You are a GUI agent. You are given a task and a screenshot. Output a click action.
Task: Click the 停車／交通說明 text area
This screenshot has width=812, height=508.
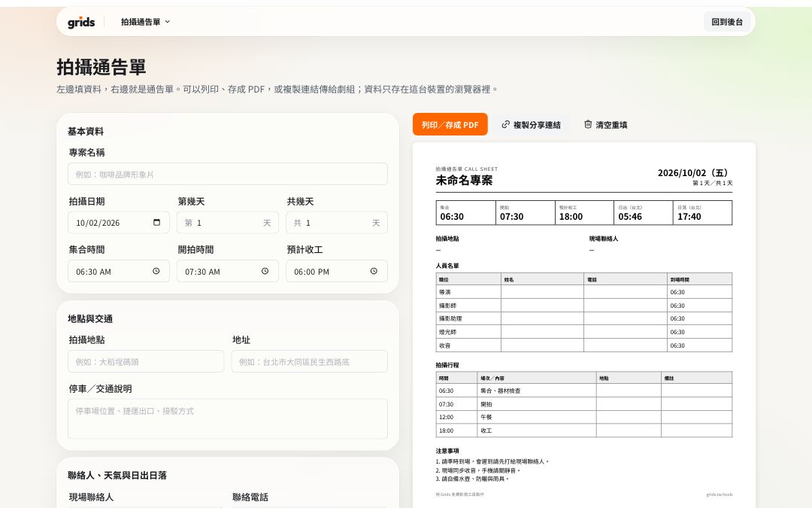227,419
